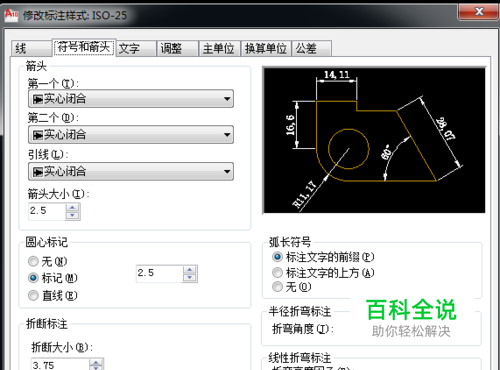
Task: Increase 圆心标记 size with up arrow
Action: pos(190,270)
